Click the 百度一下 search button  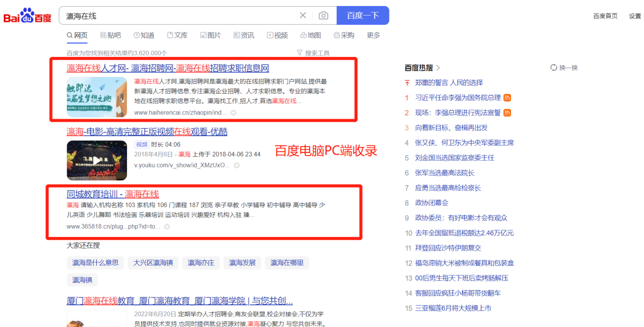pos(363,15)
